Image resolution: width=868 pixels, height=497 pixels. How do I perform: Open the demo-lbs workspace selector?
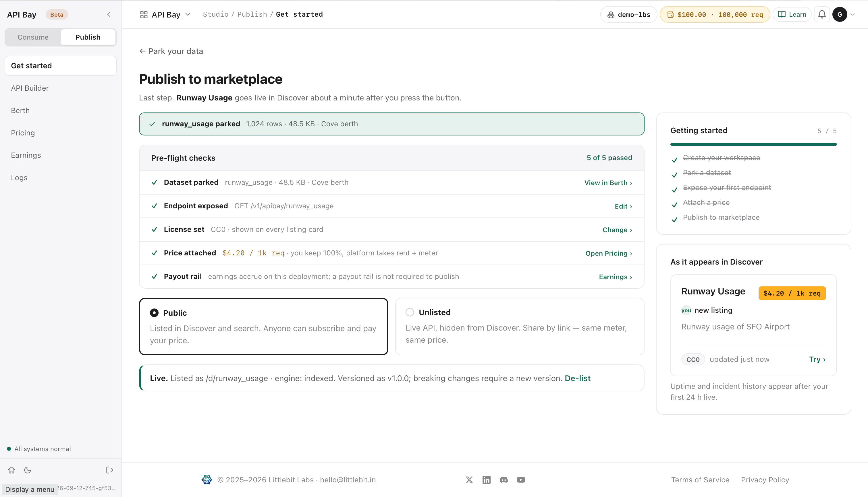coord(628,14)
